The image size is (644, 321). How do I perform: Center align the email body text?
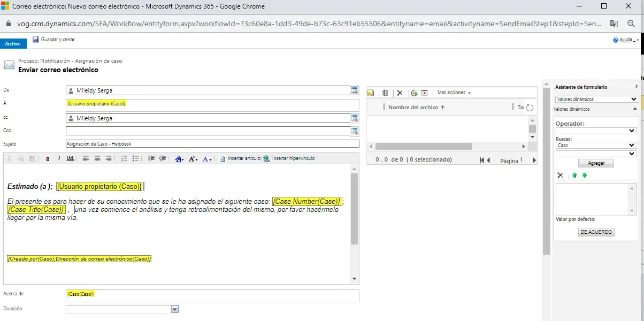[x=97, y=159]
